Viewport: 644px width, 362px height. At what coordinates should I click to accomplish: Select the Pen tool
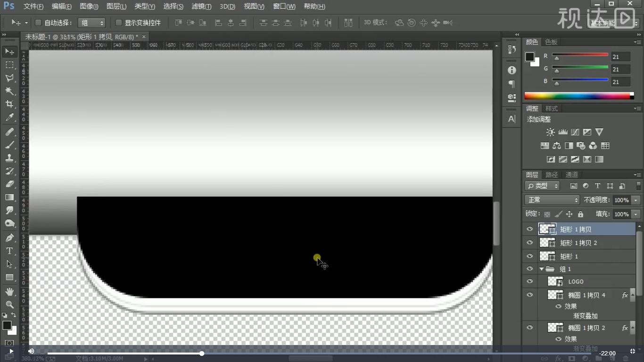click(x=9, y=238)
